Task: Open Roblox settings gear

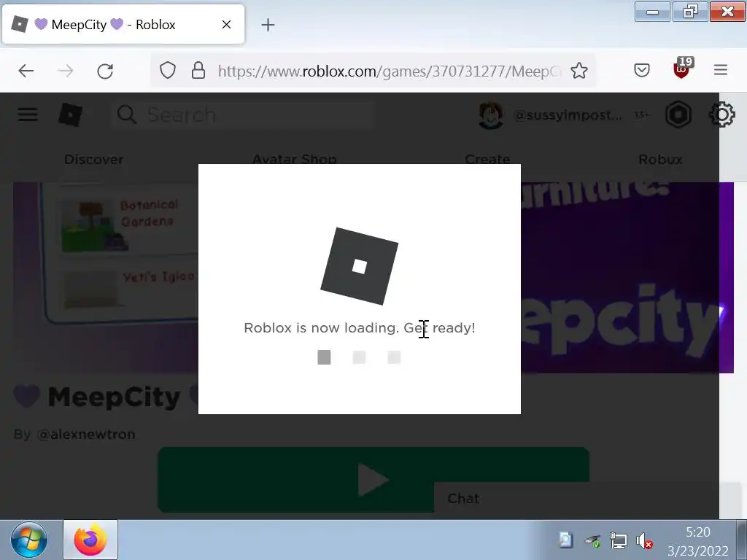Action: (721, 114)
